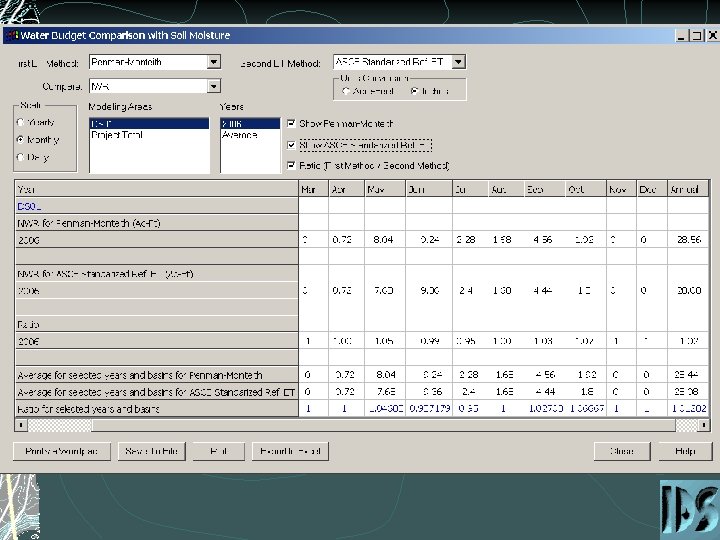Toggle Ratio (First Method / Second Method) checkbox

[x=291, y=165]
